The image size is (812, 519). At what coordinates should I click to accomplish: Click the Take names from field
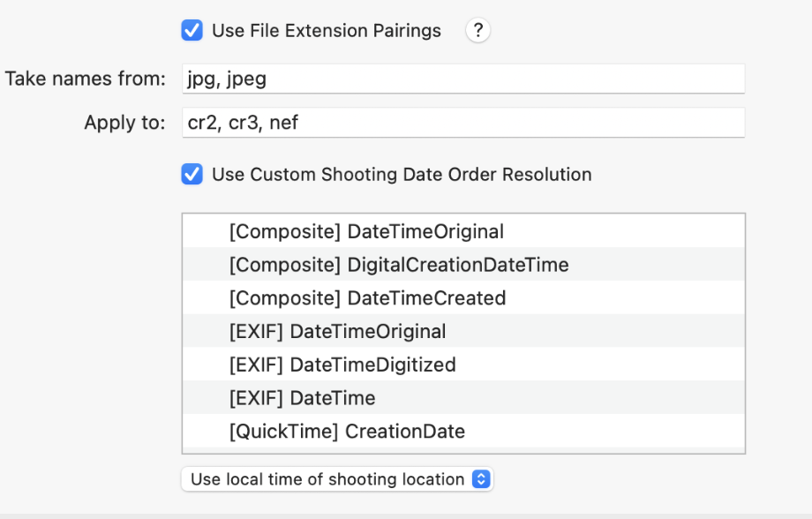click(463, 79)
